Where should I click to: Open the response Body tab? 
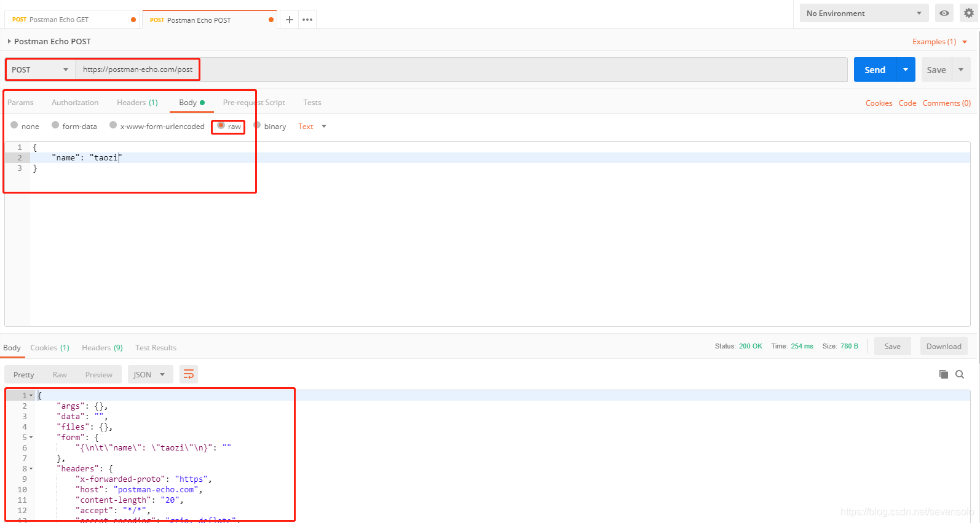pos(12,348)
